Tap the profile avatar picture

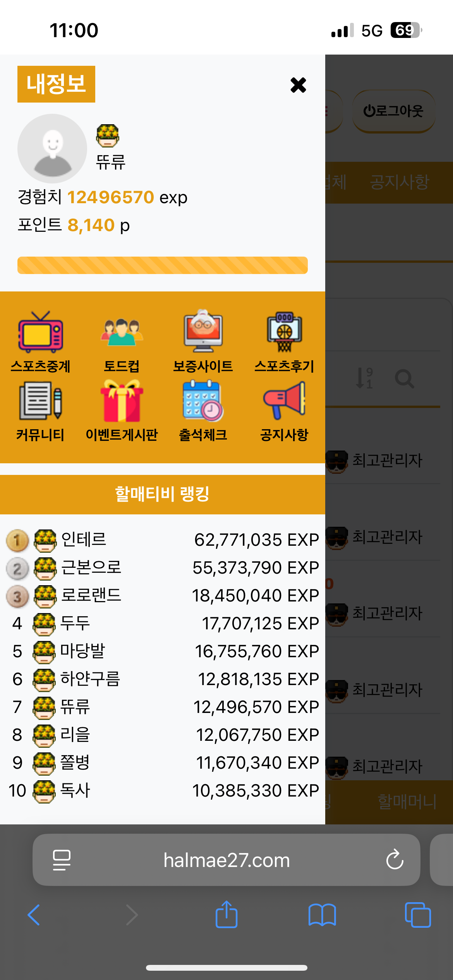pyautogui.click(x=52, y=149)
